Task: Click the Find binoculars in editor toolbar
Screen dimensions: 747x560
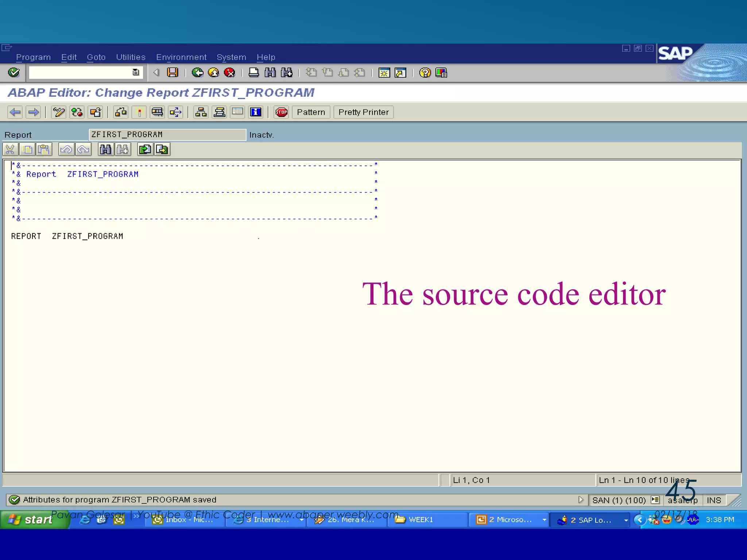Action: pos(105,149)
